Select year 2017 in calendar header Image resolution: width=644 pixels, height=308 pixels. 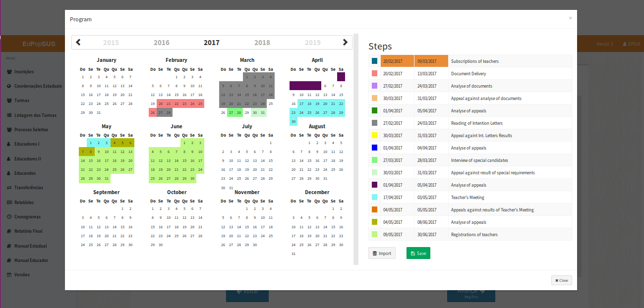tap(212, 43)
